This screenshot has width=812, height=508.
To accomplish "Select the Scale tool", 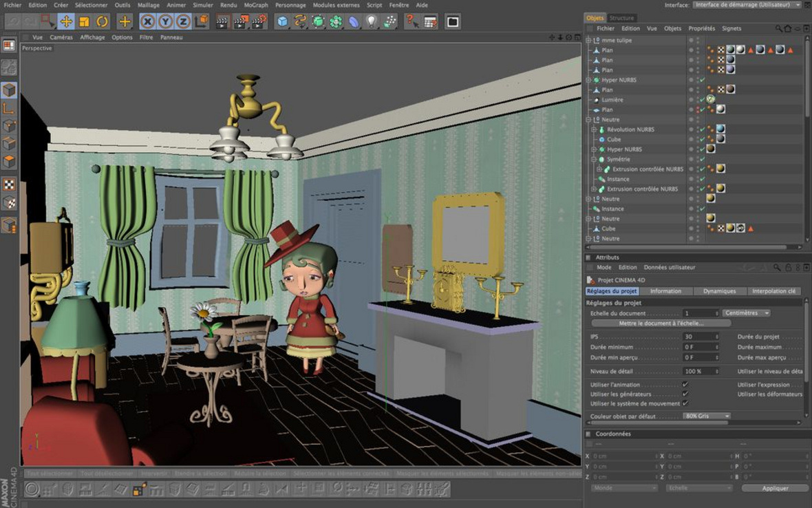I will [84, 21].
